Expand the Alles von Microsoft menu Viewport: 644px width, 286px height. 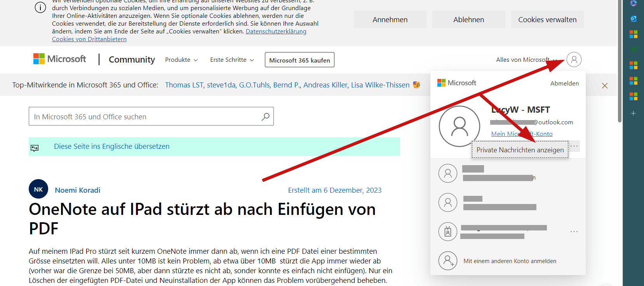point(526,60)
